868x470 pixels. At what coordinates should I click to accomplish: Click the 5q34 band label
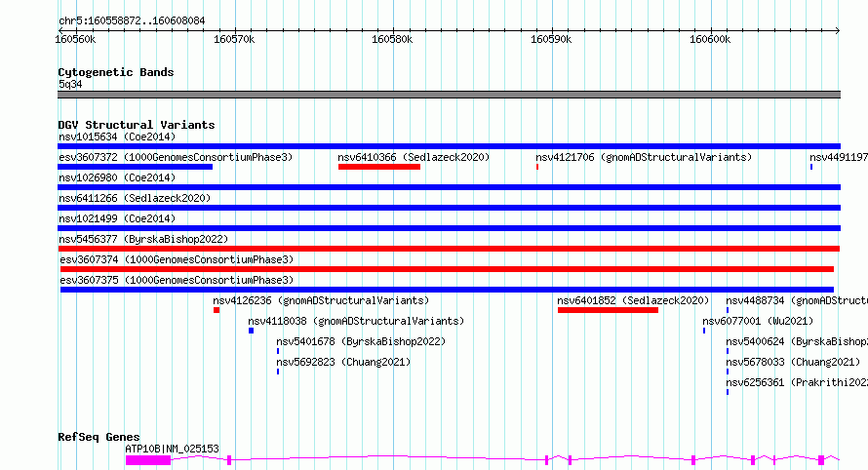[70, 84]
